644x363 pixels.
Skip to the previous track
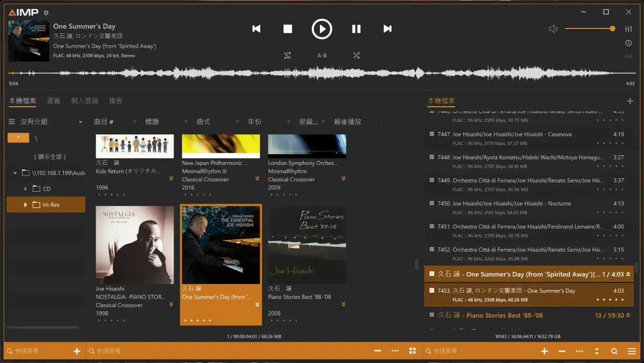[257, 29]
